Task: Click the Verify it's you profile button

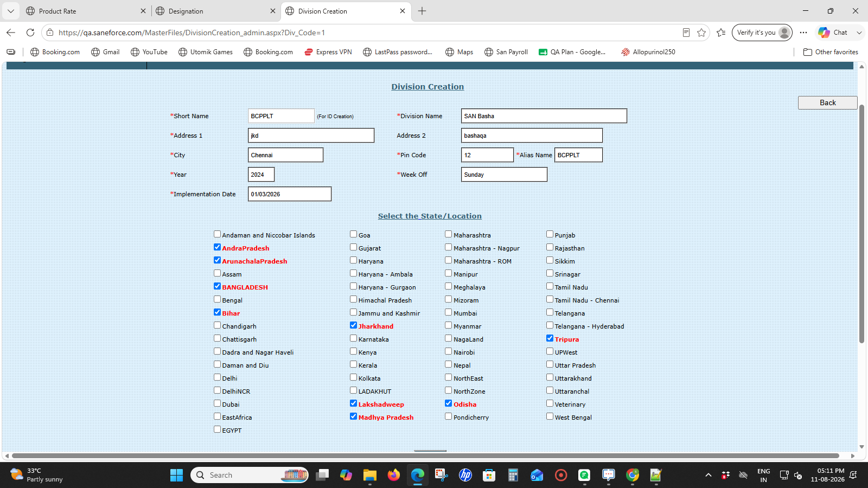Action: click(x=762, y=33)
